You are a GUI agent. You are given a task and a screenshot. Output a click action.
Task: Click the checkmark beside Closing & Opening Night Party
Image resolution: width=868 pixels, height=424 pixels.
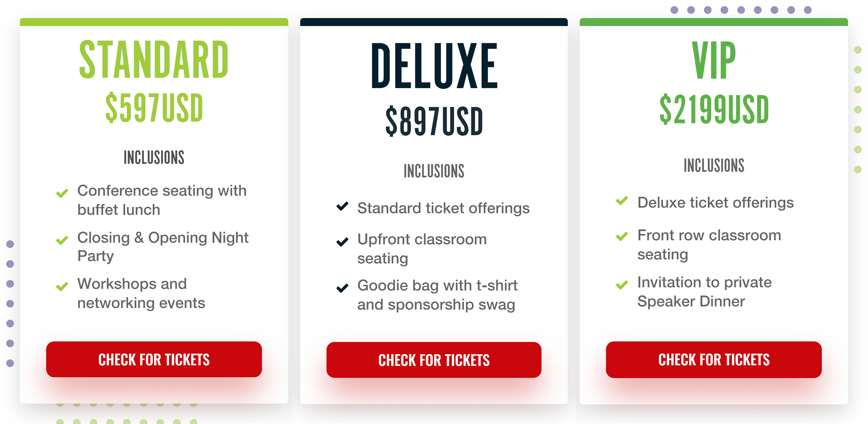click(x=62, y=239)
